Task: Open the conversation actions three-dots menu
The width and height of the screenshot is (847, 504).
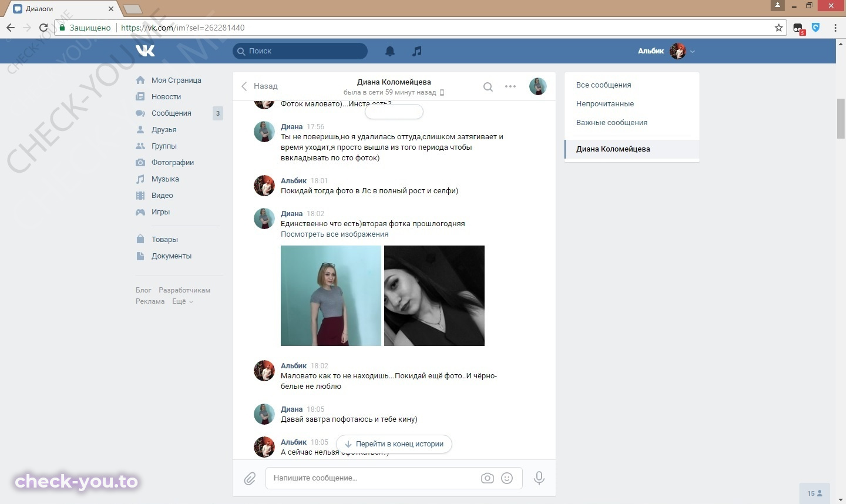Action: (x=510, y=86)
